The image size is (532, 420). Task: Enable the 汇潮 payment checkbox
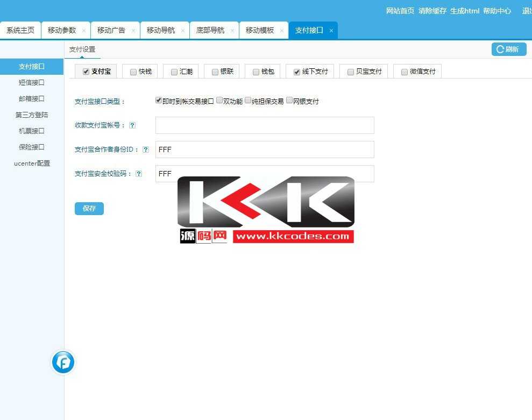[x=174, y=72]
